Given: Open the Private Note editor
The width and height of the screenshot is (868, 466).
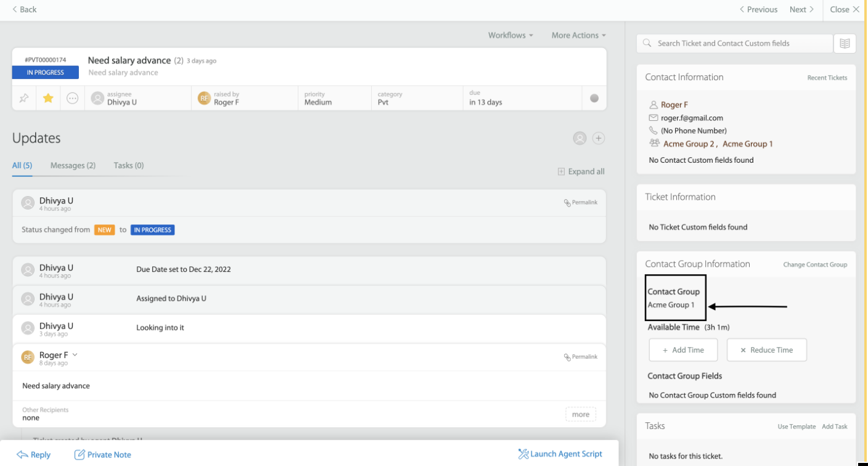Looking at the screenshot, I should click(103, 455).
